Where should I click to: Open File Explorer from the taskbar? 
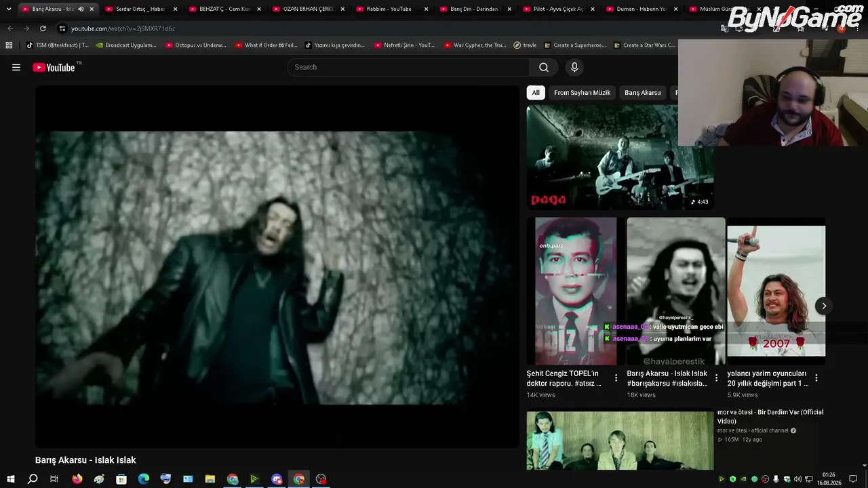point(210,479)
